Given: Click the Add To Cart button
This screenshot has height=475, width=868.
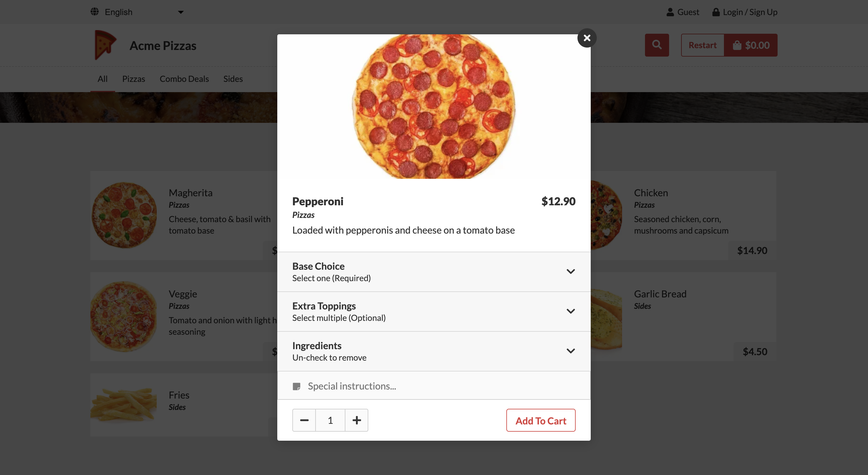Looking at the screenshot, I should pos(540,421).
